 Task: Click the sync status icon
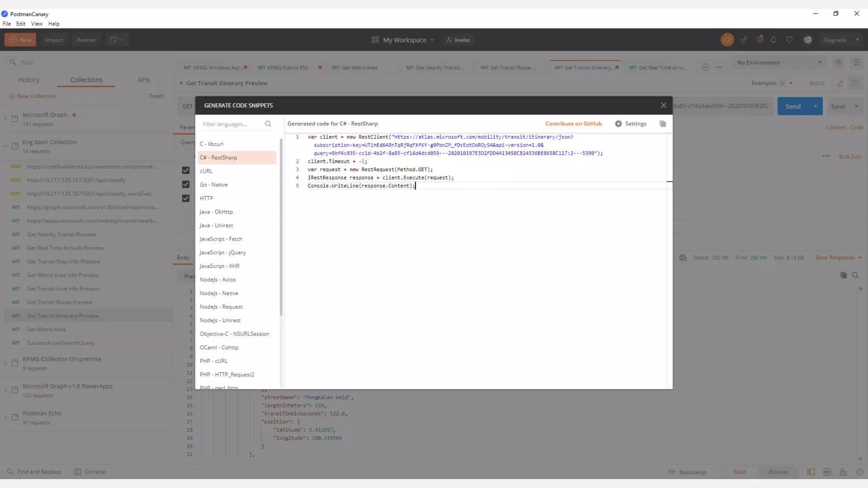(x=727, y=40)
